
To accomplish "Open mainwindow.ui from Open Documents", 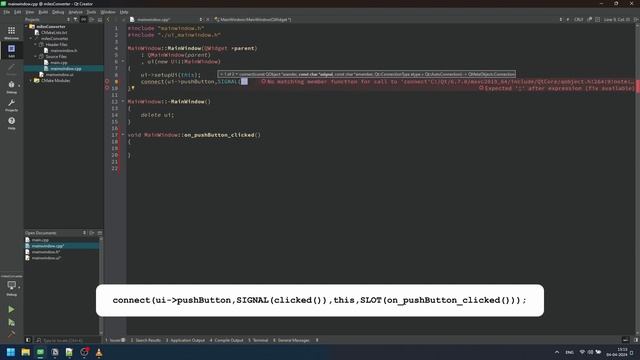I will coord(46,258).
